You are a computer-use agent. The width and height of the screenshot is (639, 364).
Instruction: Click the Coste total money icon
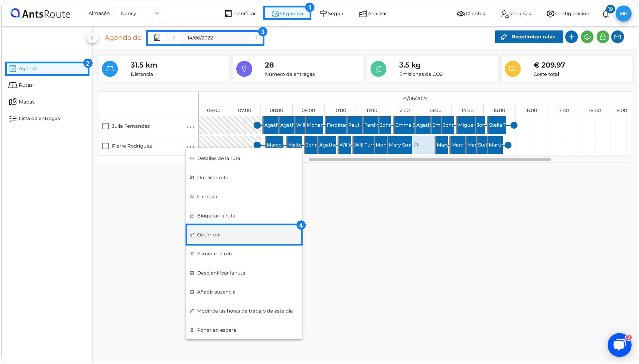(513, 69)
